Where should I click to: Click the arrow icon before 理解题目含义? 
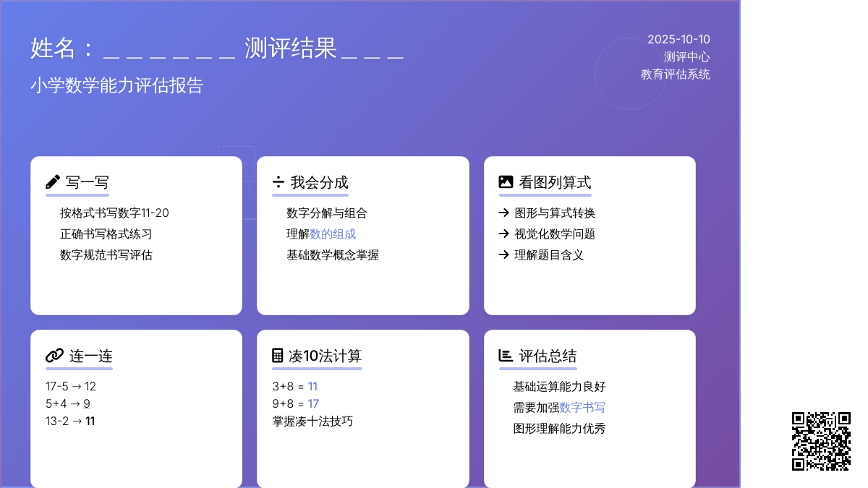click(x=504, y=255)
